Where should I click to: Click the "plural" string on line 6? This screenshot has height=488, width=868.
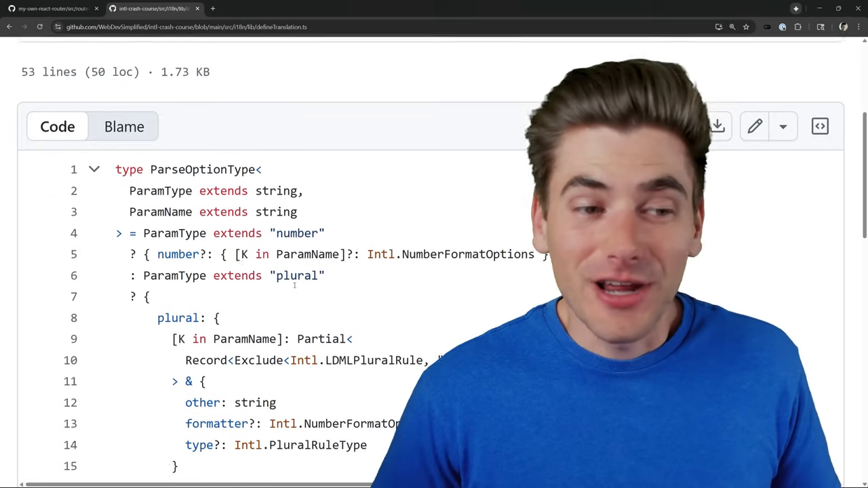coord(297,276)
